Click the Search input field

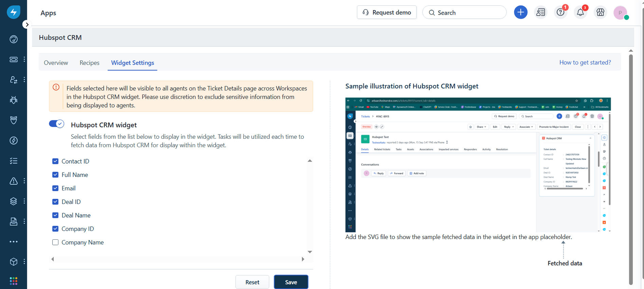pos(464,12)
